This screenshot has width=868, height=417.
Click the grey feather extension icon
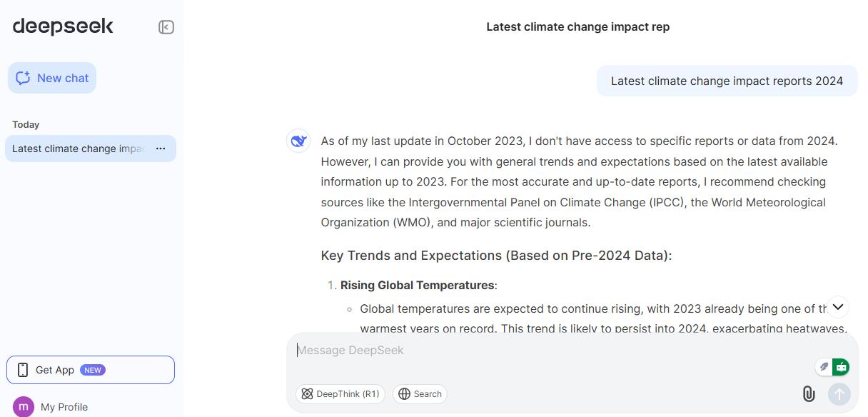pyautogui.click(x=824, y=366)
